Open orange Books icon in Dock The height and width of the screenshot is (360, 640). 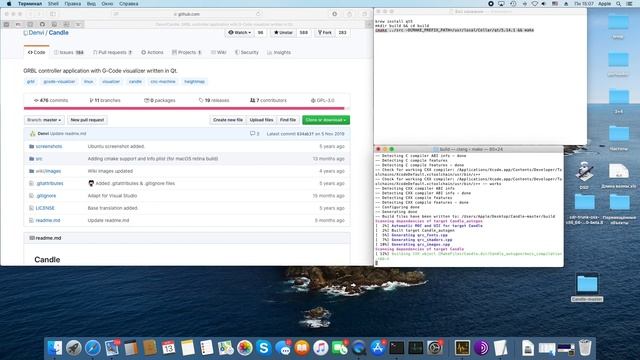(302, 348)
